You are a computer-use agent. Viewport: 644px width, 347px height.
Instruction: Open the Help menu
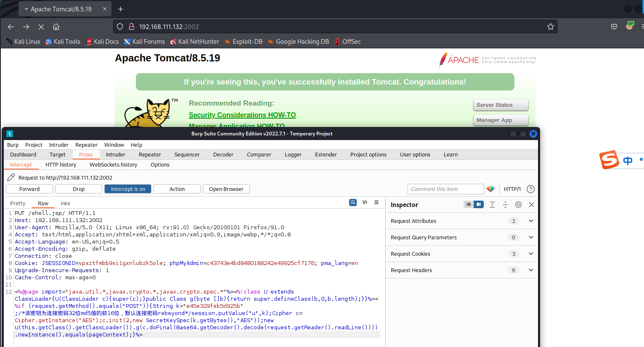click(136, 145)
